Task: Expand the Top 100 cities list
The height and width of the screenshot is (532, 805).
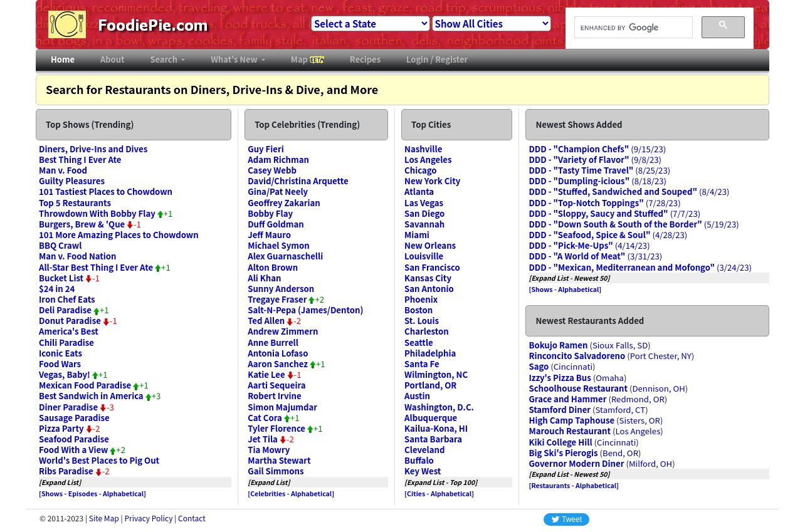Action: (441, 482)
